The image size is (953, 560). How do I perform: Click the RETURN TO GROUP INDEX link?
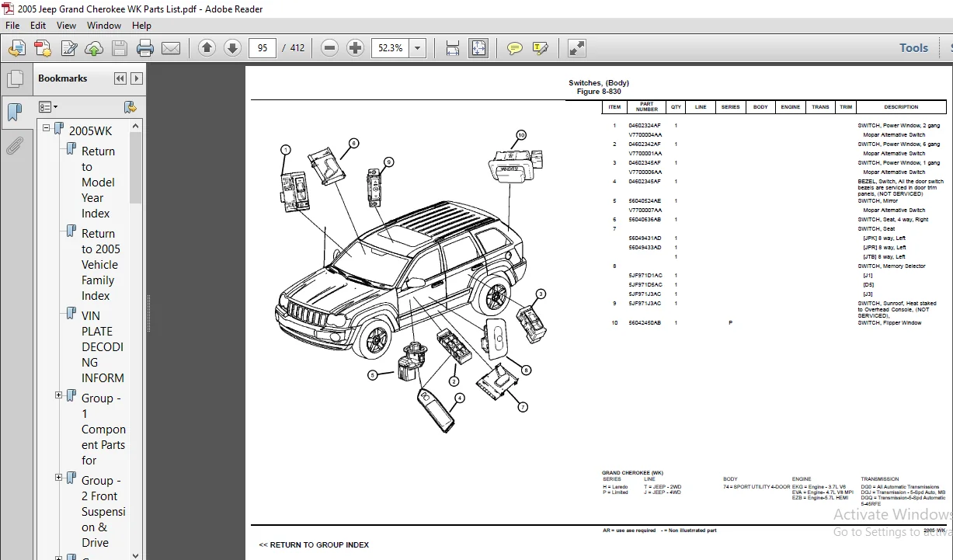point(314,544)
